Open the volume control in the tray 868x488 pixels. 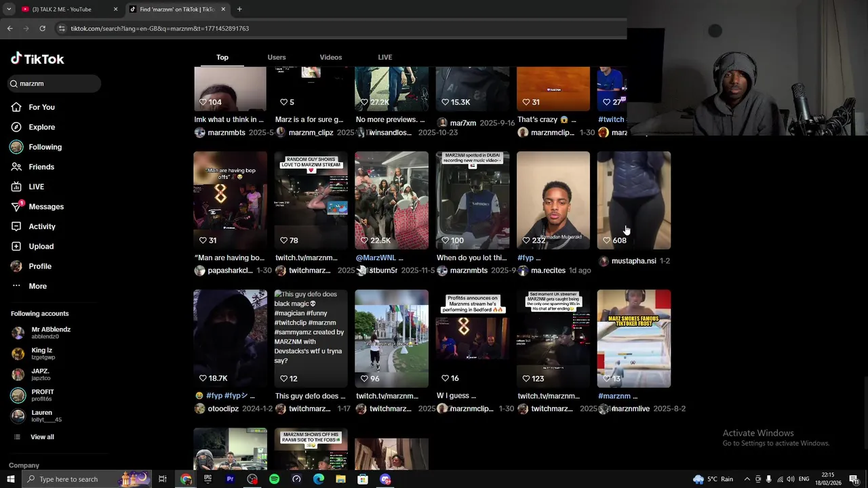(791, 479)
